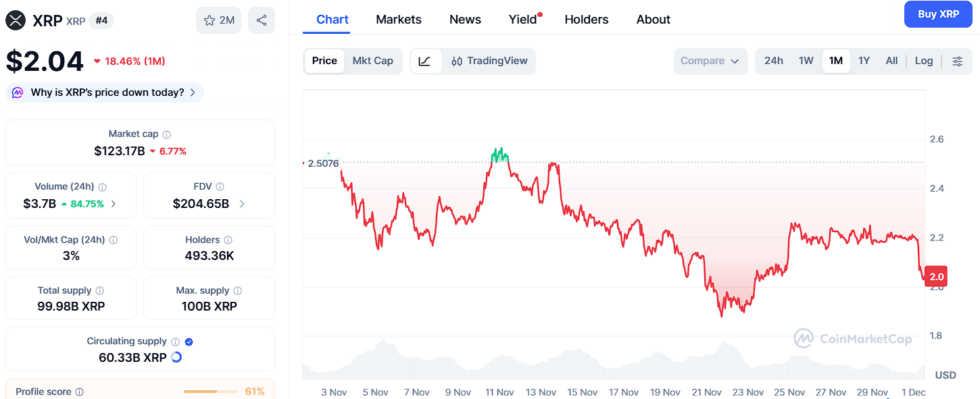Add XRP to watchlist via the 2M star
Image resolution: width=980 pixels, height=399 pixels.
218,20
